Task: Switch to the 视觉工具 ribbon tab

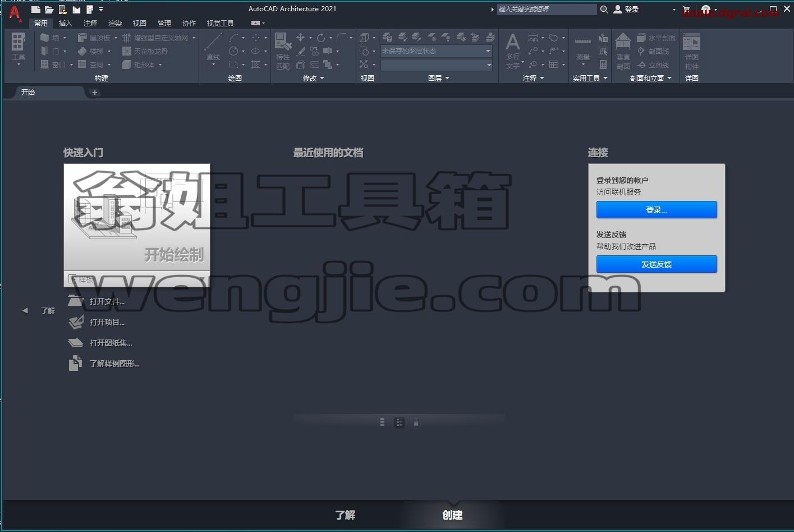Action: 221,23
